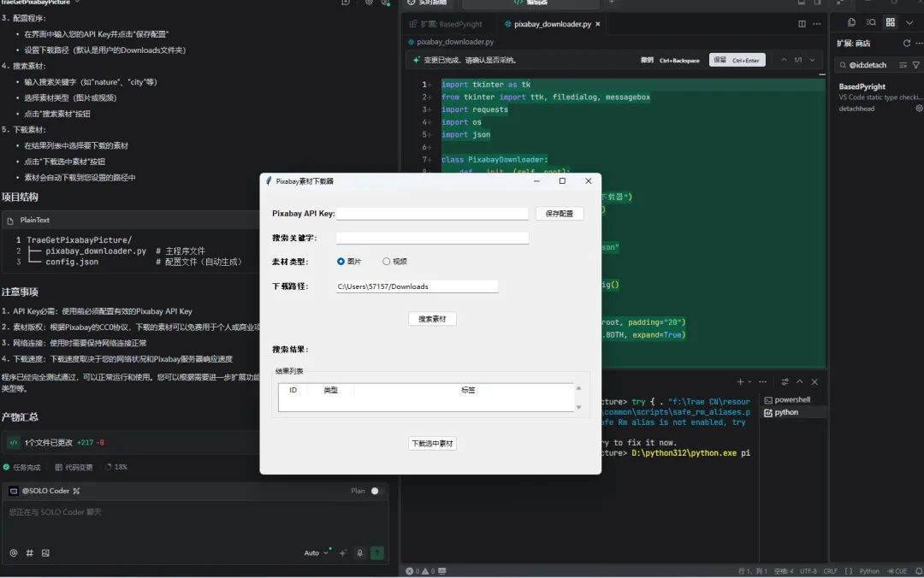Switch to the 扩展: BasedPyright tab
The width and height of the screenshot is (924, 578).
(x=446, y=24)
